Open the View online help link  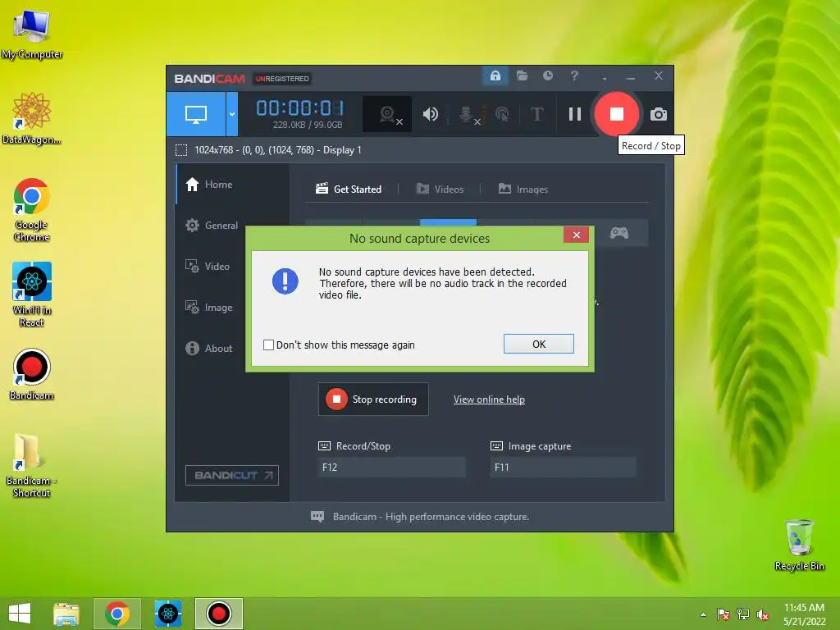(489, 399)
